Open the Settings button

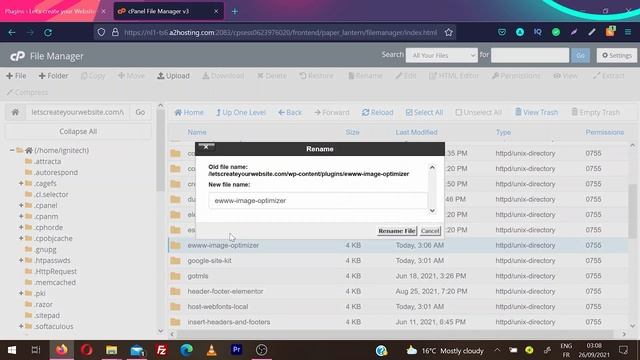[617, 55]
